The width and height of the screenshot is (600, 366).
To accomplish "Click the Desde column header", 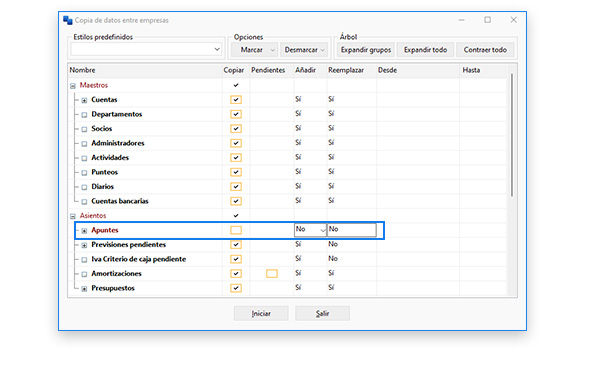I will 418,70.
